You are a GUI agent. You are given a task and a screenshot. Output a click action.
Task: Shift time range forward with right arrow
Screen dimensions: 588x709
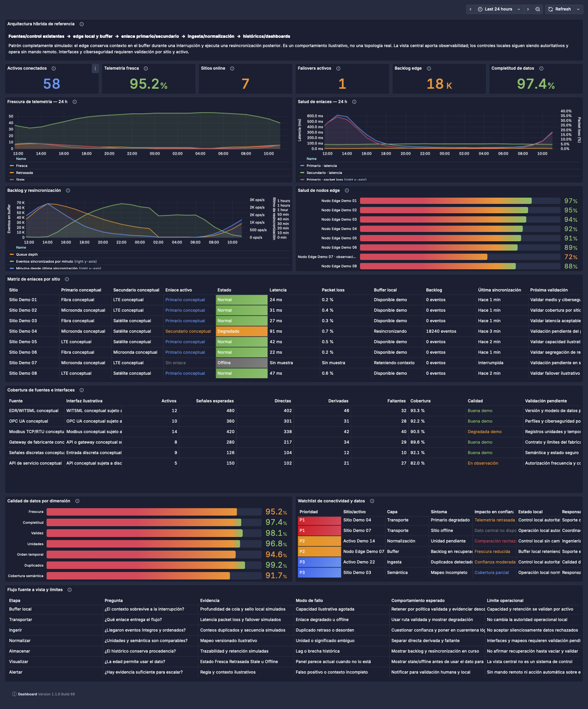[528, 9]
